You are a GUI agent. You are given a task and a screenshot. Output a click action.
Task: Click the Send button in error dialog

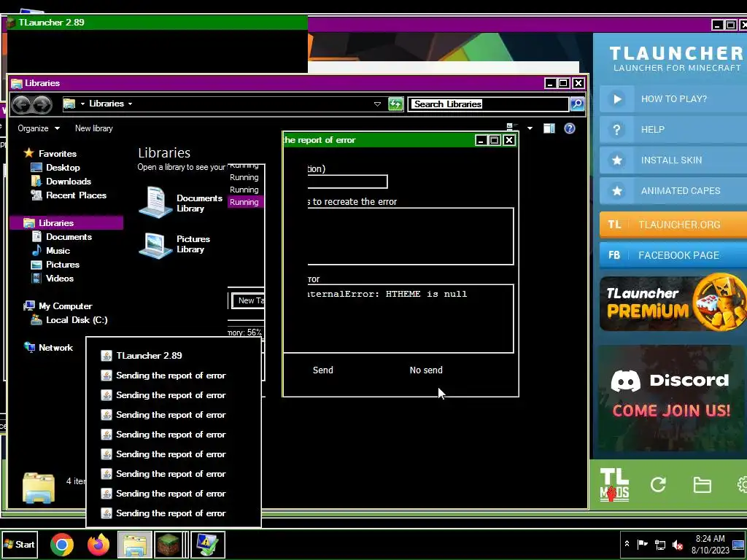click(323, 370)
